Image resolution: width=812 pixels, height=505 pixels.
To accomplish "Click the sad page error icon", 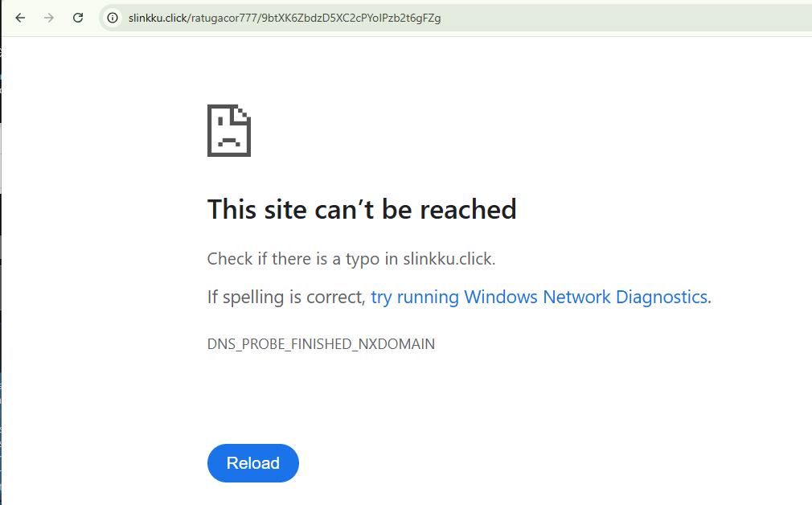I will (x=229, y=130).
